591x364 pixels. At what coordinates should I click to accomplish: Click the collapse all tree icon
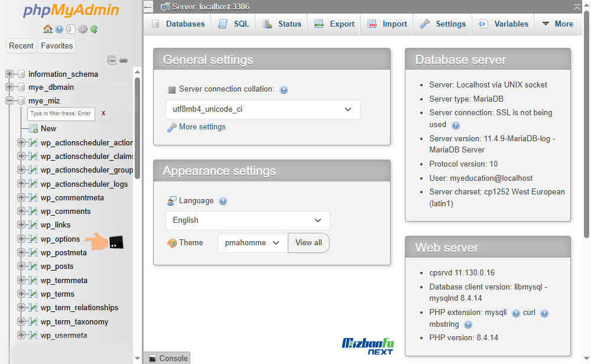[112, 60]
